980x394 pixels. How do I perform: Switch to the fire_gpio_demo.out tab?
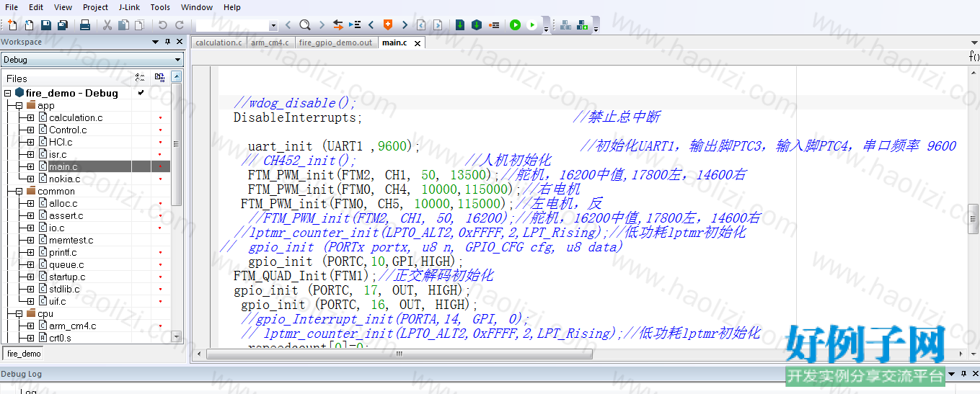tap(335, 42)
